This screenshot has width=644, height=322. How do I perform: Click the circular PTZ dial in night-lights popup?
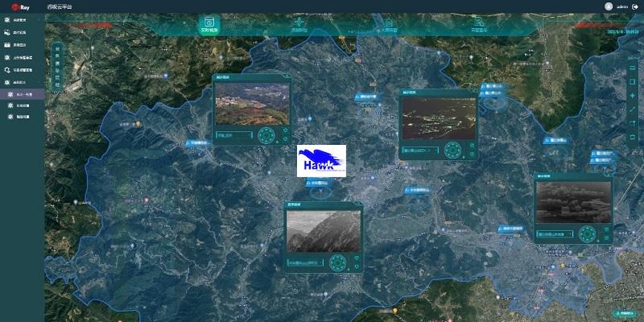[454, 149]
